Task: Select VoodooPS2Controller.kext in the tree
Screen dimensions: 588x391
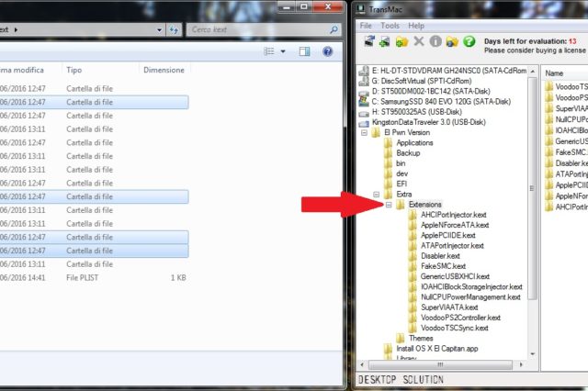Action: (x=460, y=318)
